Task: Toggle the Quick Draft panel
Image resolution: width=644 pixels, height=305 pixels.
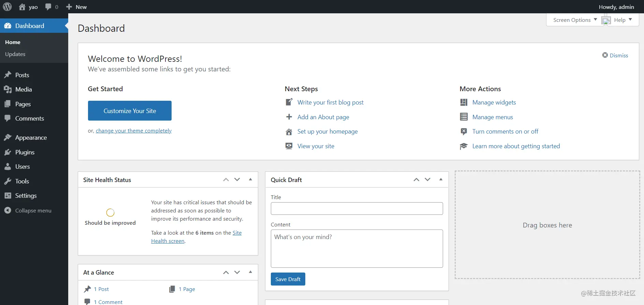Action: tap(441, 179)
